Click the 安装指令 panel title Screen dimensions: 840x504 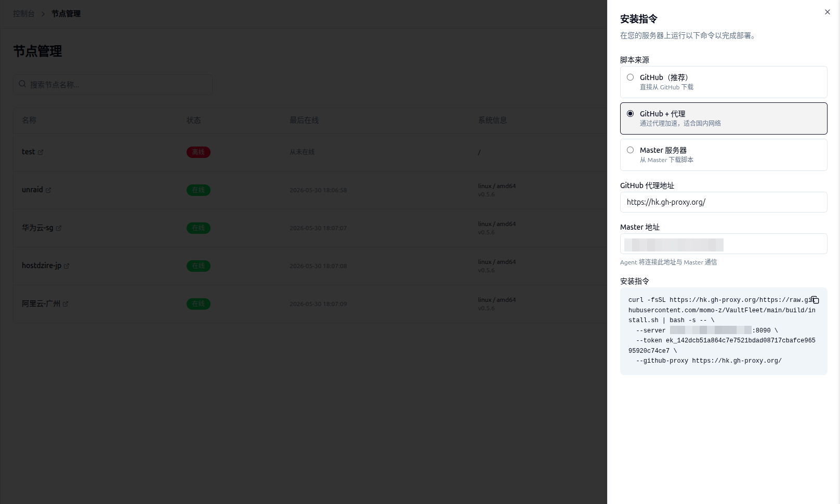639,19
